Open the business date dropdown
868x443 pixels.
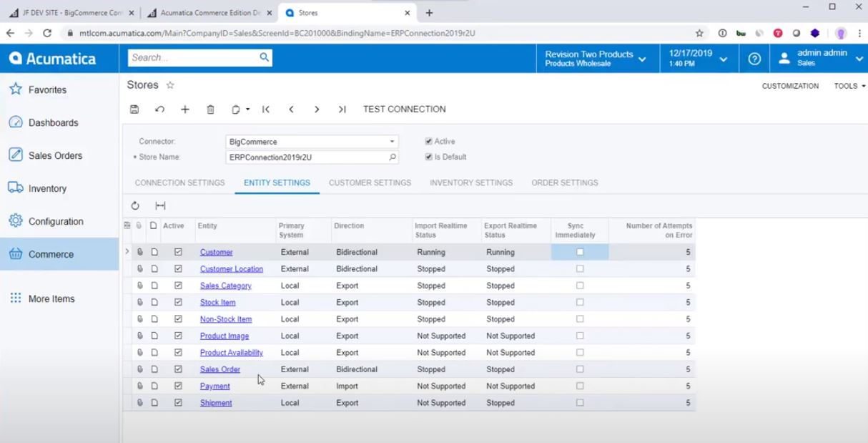click(x=699, y=59)
